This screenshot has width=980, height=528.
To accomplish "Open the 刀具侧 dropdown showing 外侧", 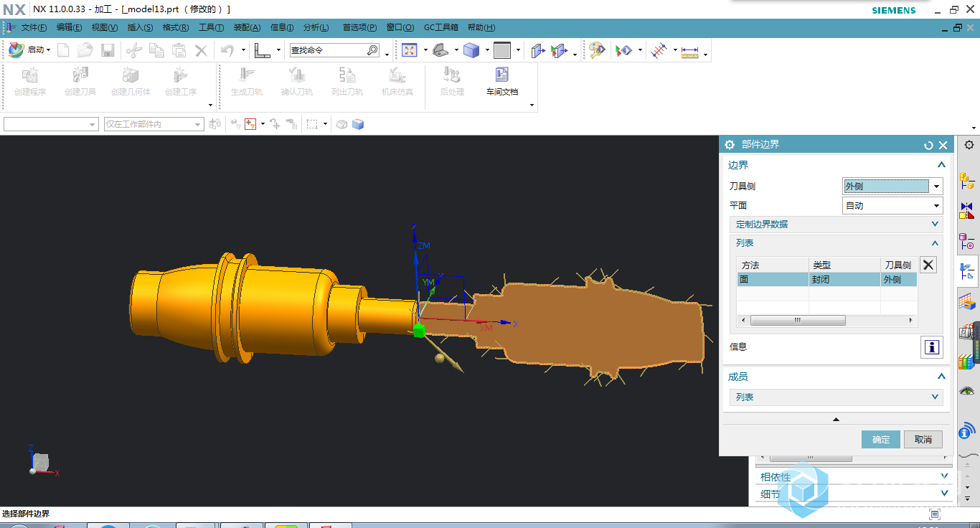I will point(892,187).
